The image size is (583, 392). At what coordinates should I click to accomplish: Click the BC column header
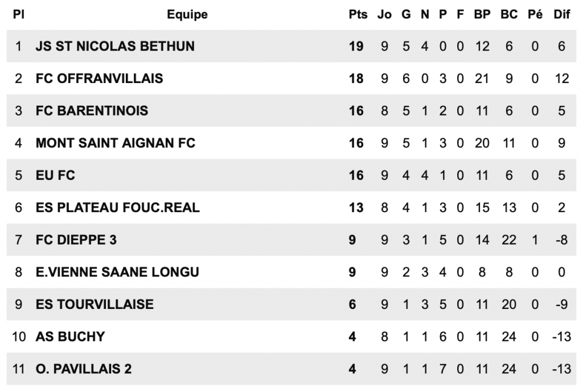pyautogui.click(x=509, y=15)
